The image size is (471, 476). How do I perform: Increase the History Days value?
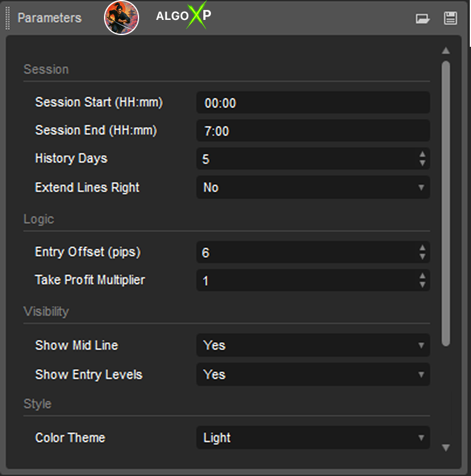(x=422, y=155)
